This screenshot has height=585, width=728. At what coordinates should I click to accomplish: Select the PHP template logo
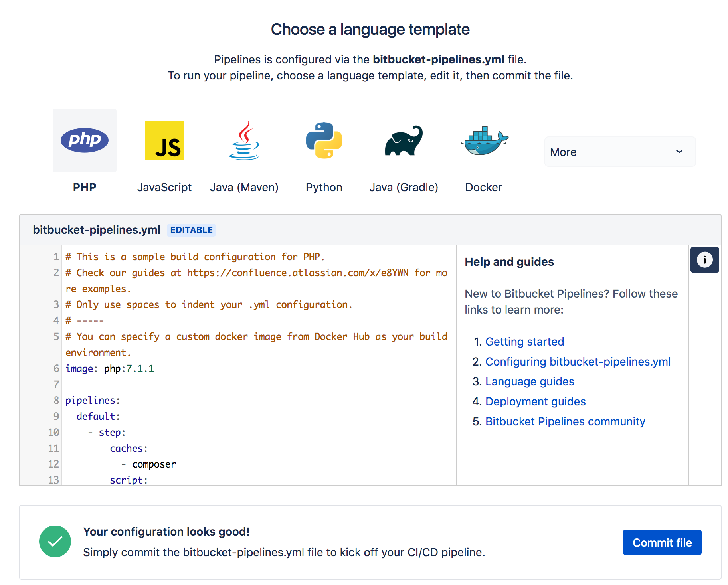(85, 140)
